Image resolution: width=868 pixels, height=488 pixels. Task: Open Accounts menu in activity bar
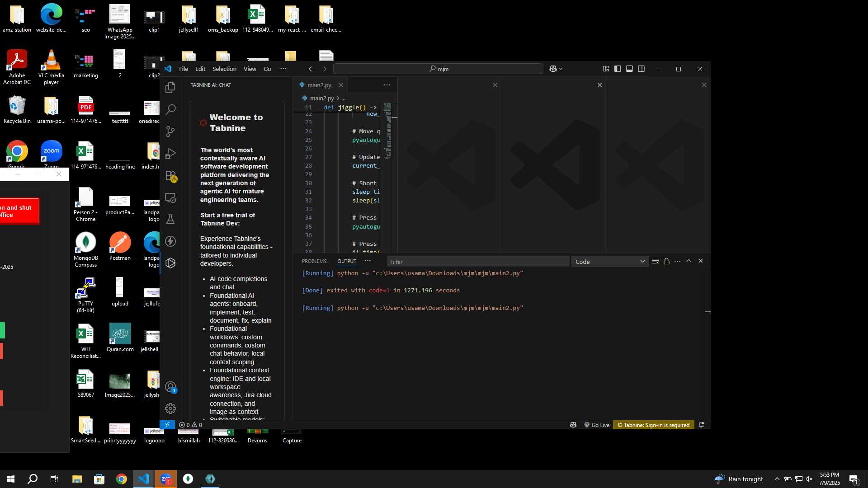tap(170, 387)
